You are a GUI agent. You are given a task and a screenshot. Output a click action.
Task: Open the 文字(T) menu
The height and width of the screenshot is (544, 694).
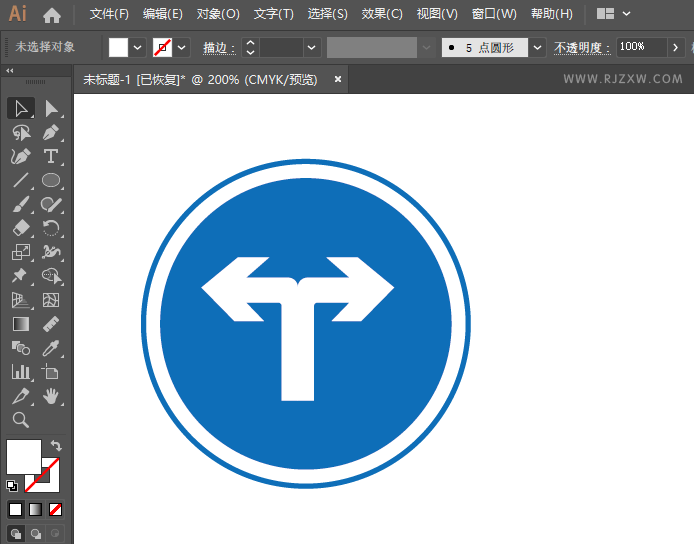[x=274, y=14]
